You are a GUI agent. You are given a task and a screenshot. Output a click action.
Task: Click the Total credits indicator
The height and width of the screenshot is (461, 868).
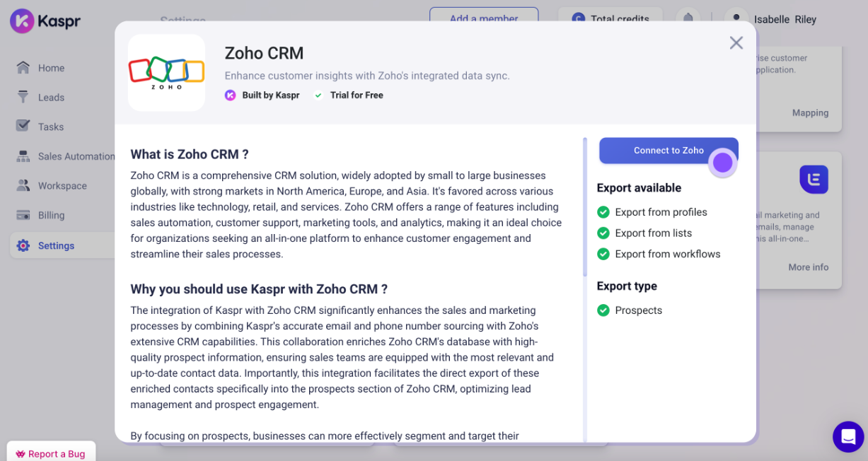tap(611, 18)
